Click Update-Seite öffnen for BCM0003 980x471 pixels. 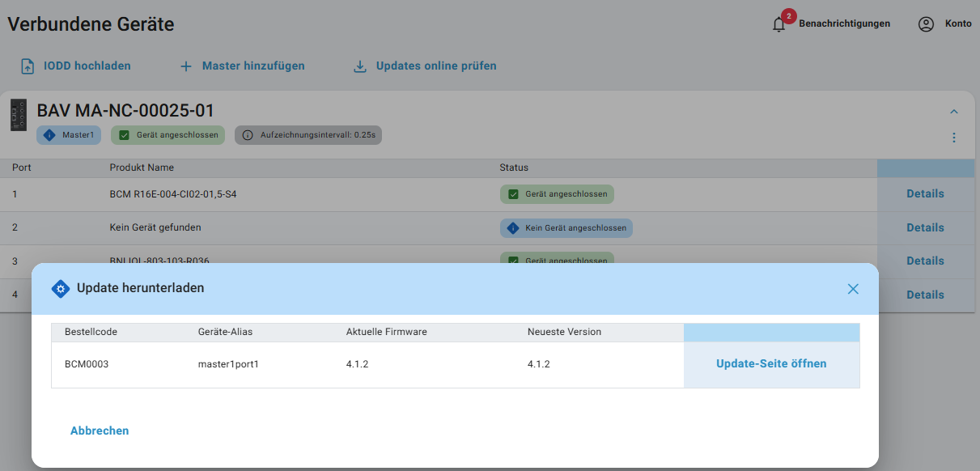(x=771, y=364)
